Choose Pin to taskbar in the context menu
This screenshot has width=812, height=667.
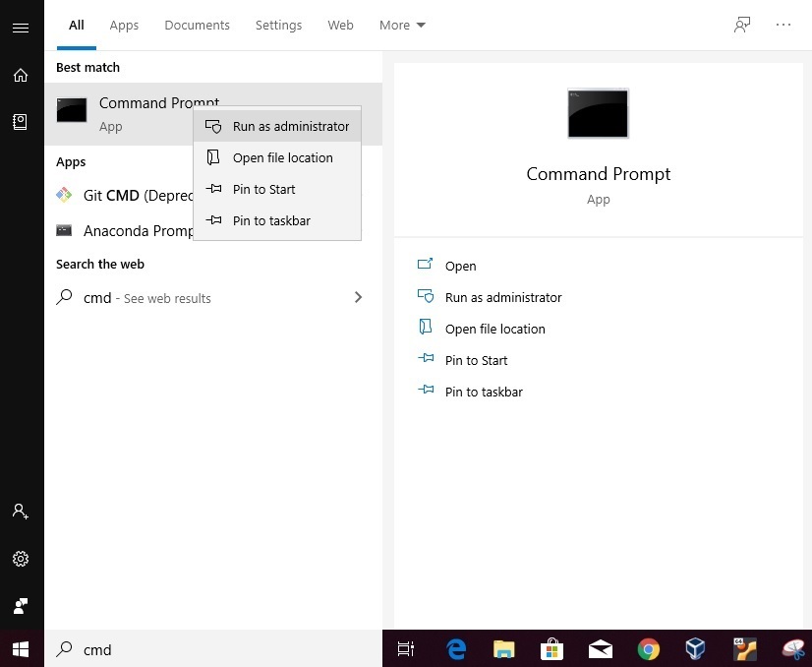coord(271,220)
